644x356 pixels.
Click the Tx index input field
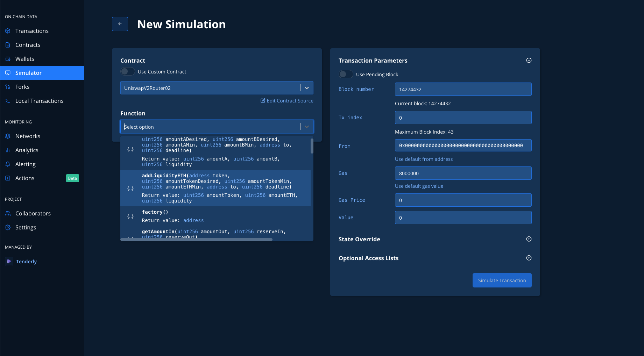(x=463, y=118)
